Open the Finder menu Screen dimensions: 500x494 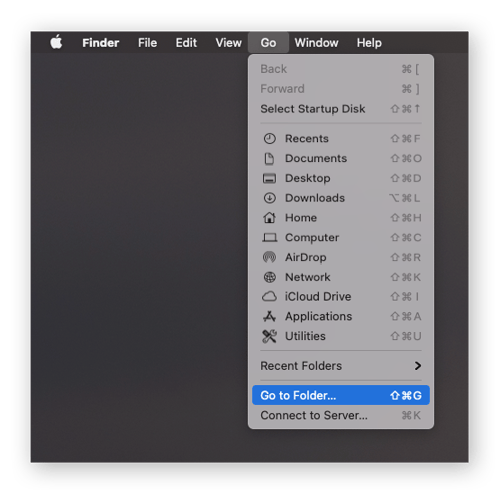tap(101, 43)
